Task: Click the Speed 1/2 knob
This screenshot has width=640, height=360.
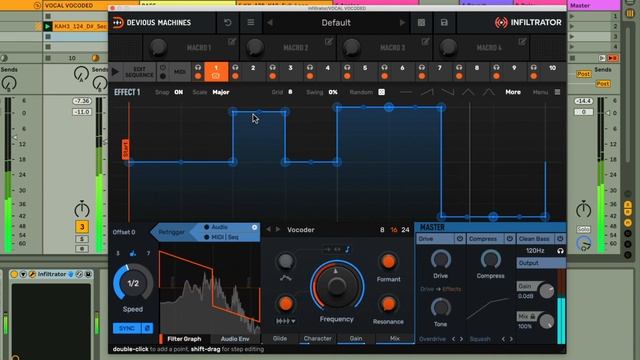Action: click(133, 283)
